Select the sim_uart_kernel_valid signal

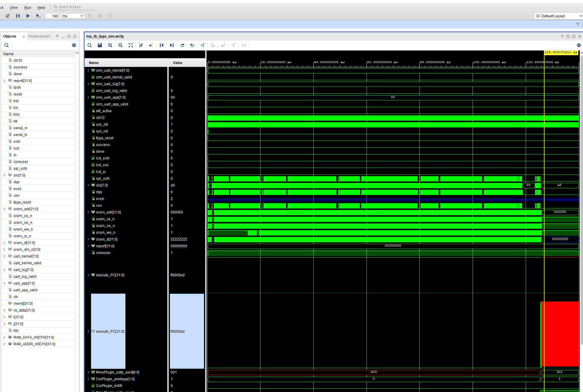pos(114,77)
